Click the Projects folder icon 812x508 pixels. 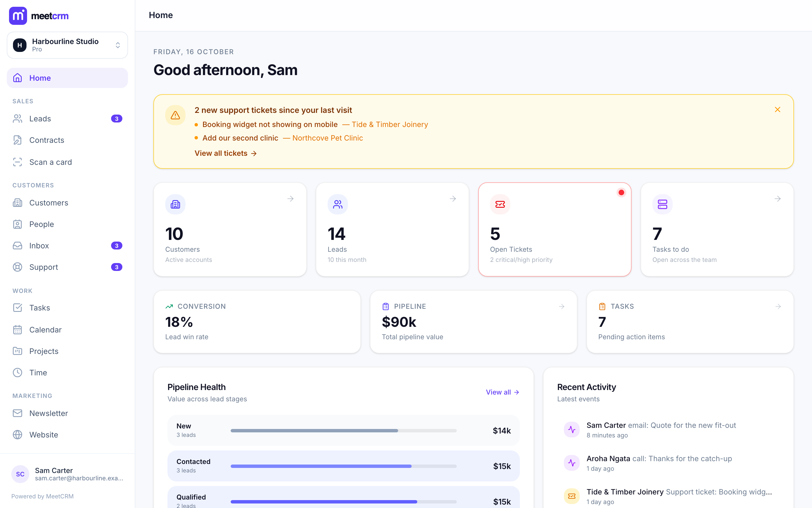coord(17,351)
